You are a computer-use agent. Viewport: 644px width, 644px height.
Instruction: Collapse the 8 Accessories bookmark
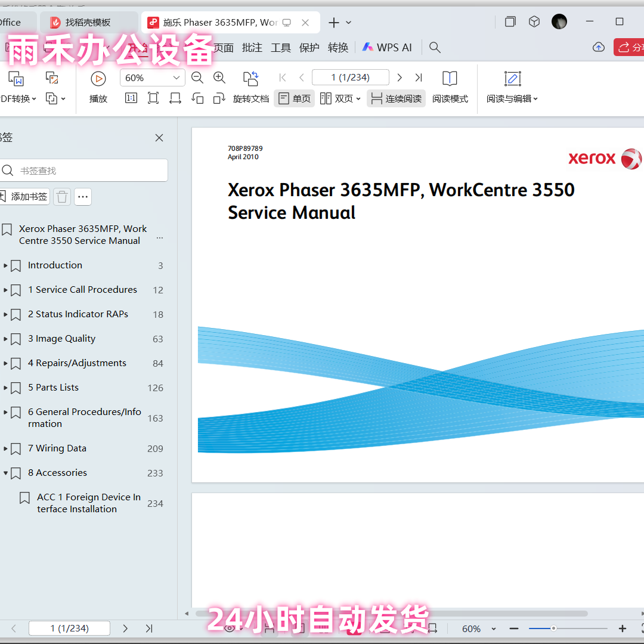point(6,473)
